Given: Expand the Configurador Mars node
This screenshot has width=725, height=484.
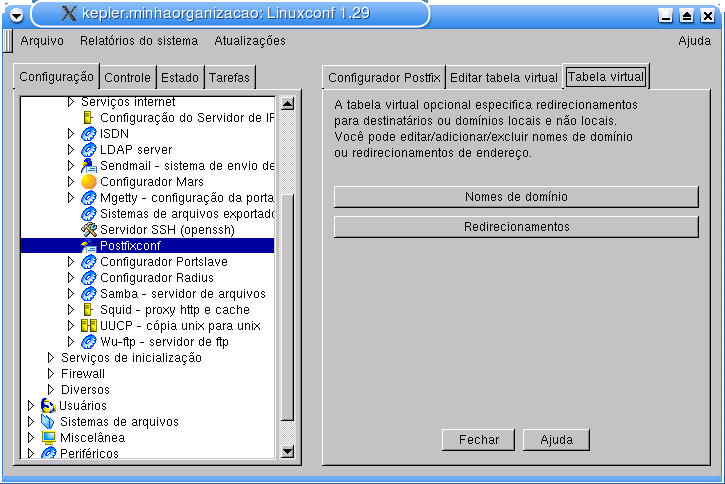Looking at the screenshot, I should (x=70, y=182).
